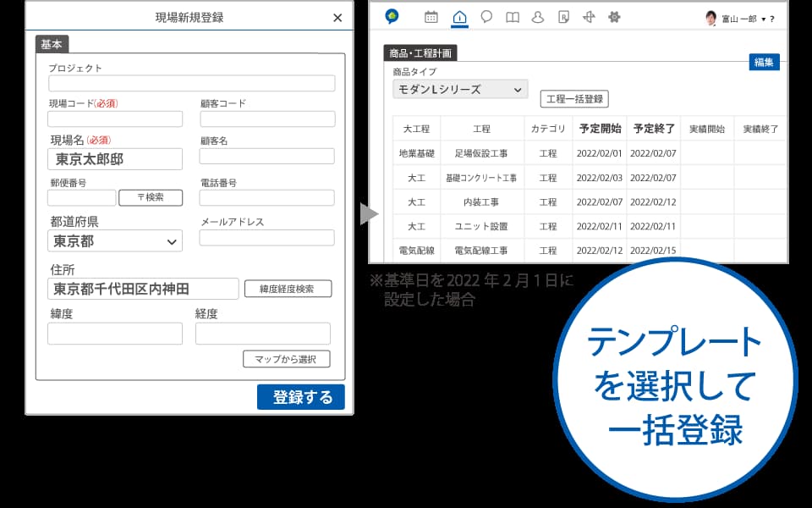Open the calendar icon in top toolbar
812x508 pixels.
point(431,17)
